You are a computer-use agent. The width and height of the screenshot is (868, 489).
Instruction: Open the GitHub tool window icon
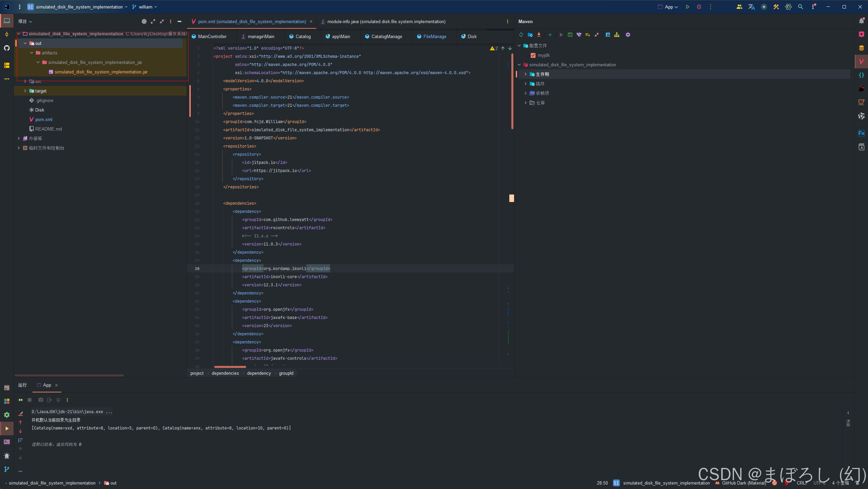(x=7, y=48)
